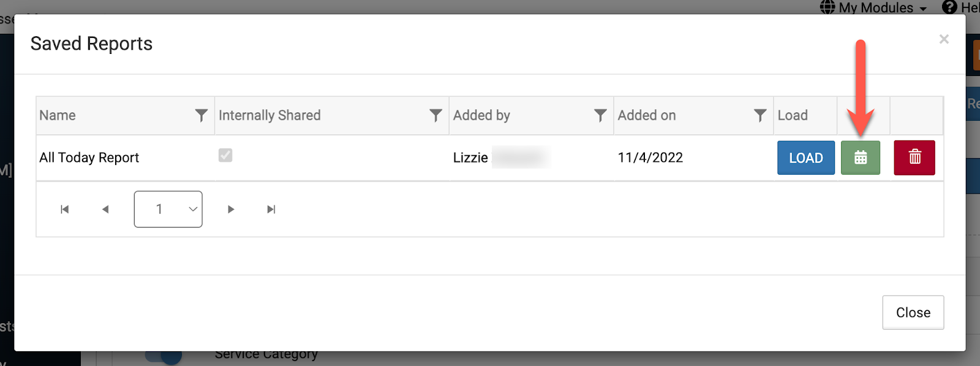Open filter on Name column
This screenshot has height=366, width=980.
tap(201, 115)
